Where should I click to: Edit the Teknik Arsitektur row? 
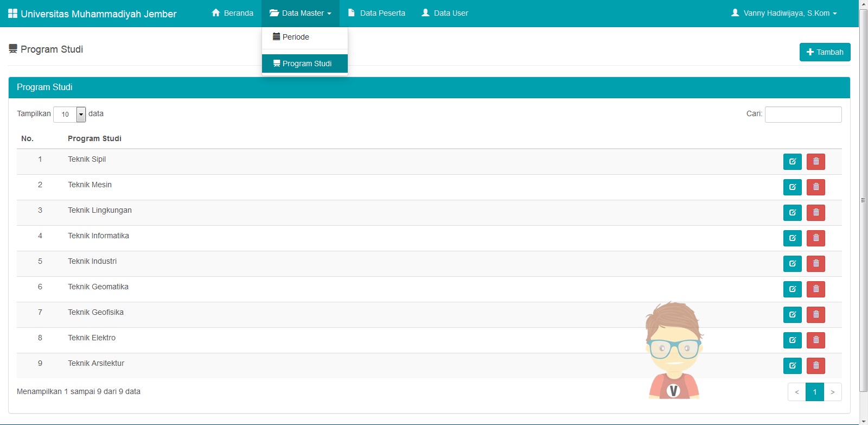pos(792,366)
